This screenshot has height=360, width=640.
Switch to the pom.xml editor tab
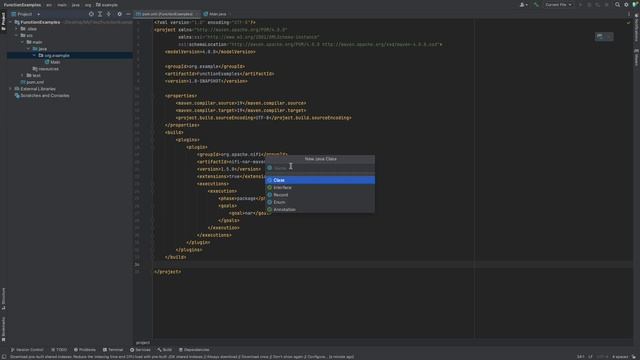click(167, 14)
